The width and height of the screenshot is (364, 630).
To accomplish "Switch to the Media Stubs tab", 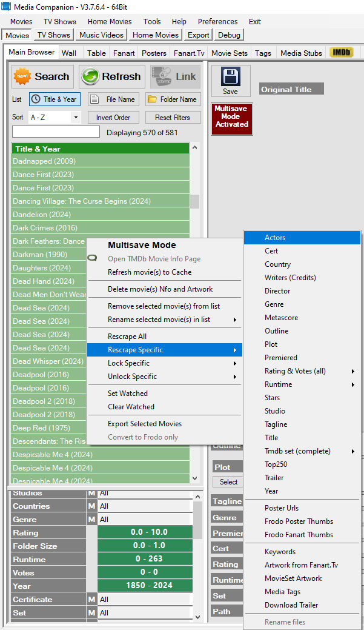I will (x=301, y=53).
